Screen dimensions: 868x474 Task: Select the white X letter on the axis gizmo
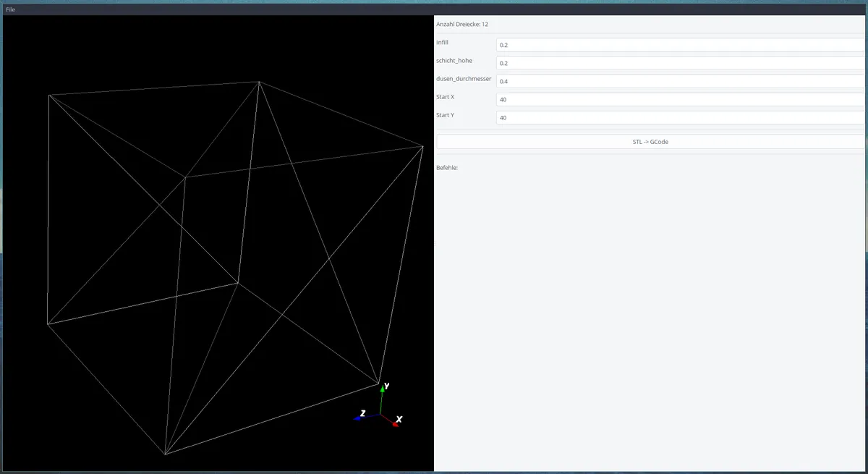click(x=399, y=419)
